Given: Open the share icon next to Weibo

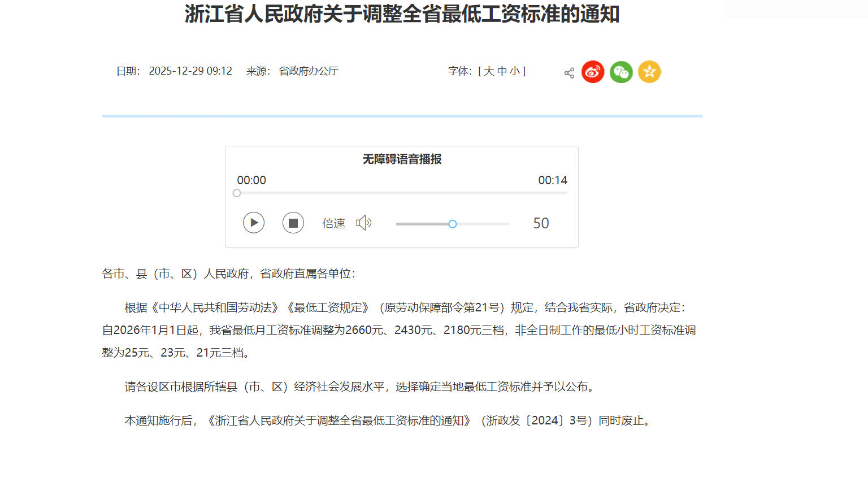Looking at the screenshot, I should (x=569, y=73).
